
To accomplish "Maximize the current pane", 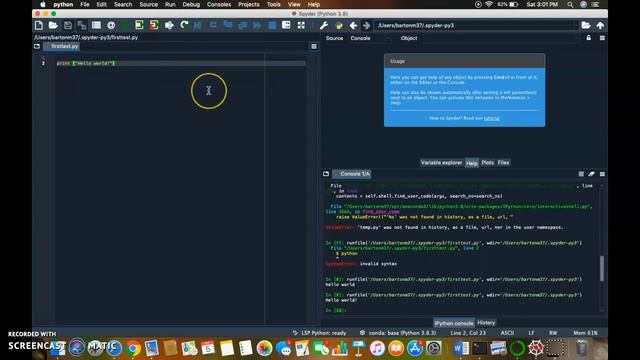I will [286, 25].
